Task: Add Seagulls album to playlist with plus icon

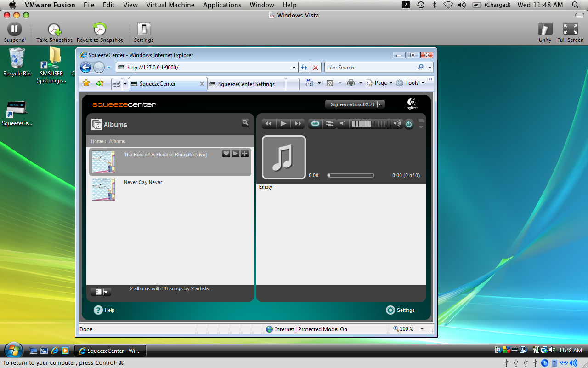Action: click(x=245, y=154)
